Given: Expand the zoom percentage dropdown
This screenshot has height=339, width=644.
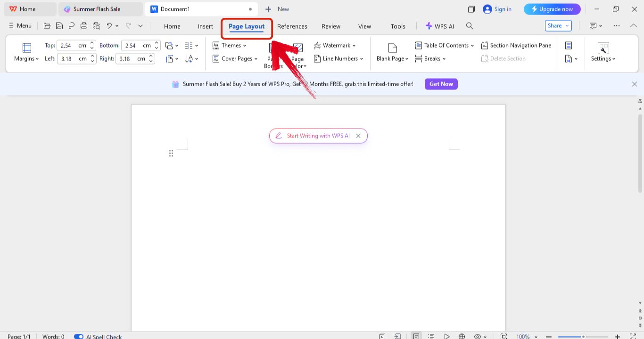Looking at the screenshot, I should [536, 336].
